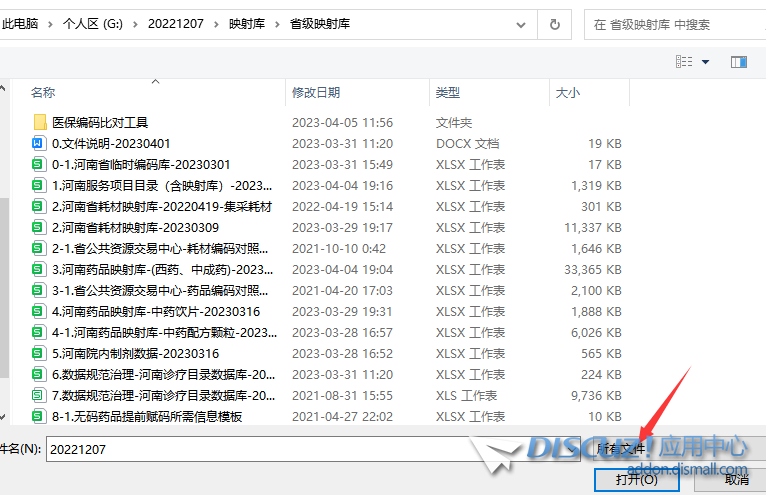Click spreadsheet icon of 0-1.河南省临时编码库-20230301
Viewport: 766px width, 495px height.
point(40,164)
